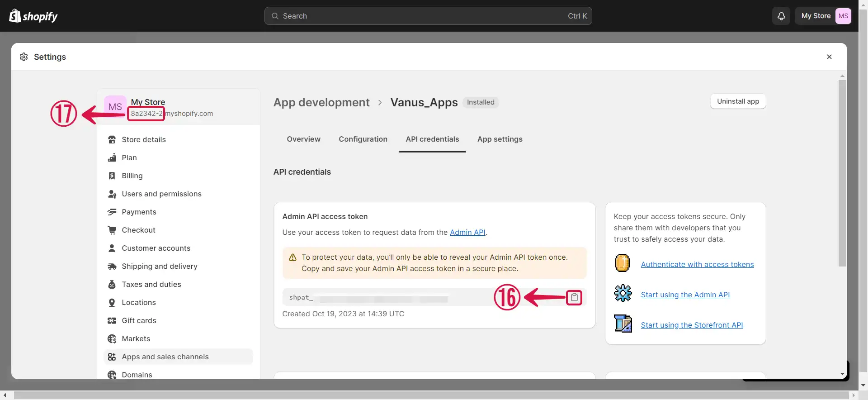
Task: Switch to the Overview tab
Action: point(303,139)
